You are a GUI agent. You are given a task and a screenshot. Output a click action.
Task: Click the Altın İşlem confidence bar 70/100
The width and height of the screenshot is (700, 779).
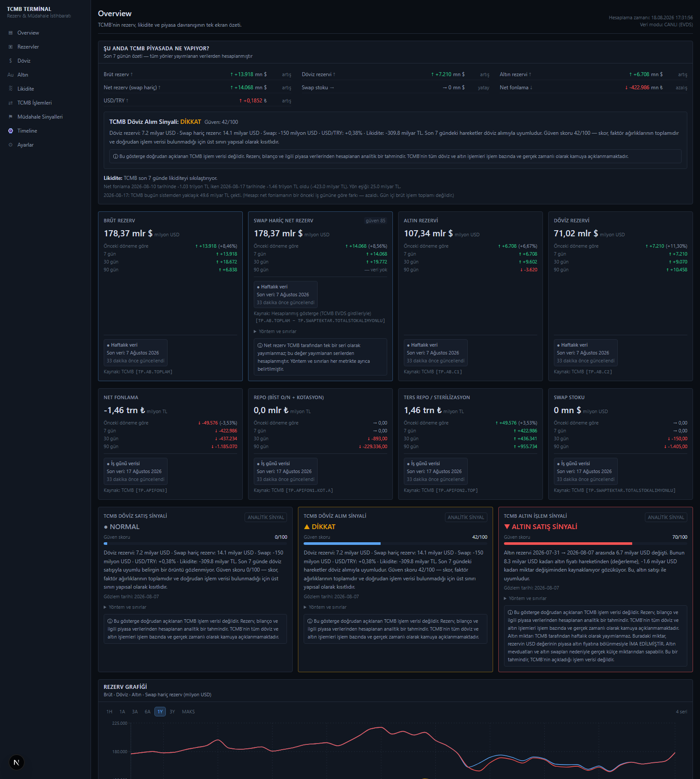pyautogui.click(x=595, y=544)
